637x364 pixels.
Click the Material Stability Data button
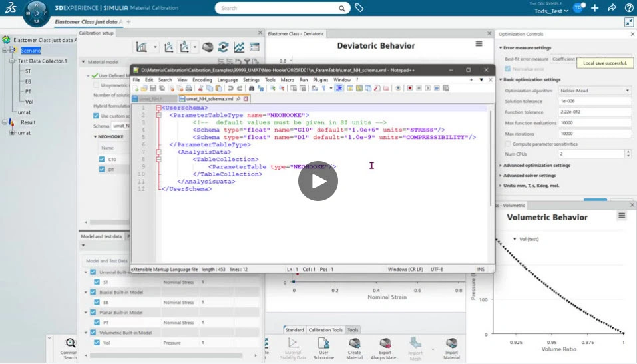(x=292, y=348)
